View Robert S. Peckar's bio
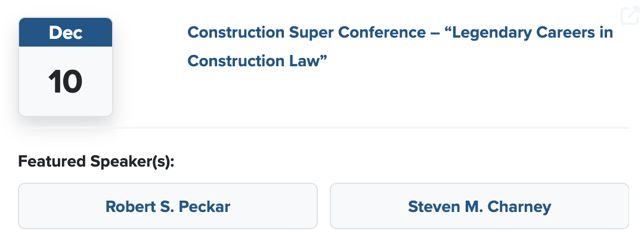The image size is (644, 246). (x=168, y=207)
